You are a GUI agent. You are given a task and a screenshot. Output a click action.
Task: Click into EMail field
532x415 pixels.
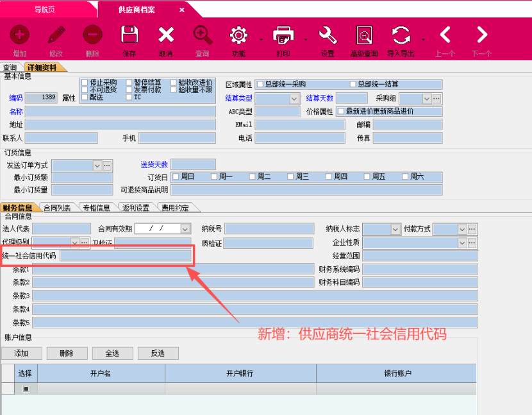pyautogui.click(x=300, y=124)
